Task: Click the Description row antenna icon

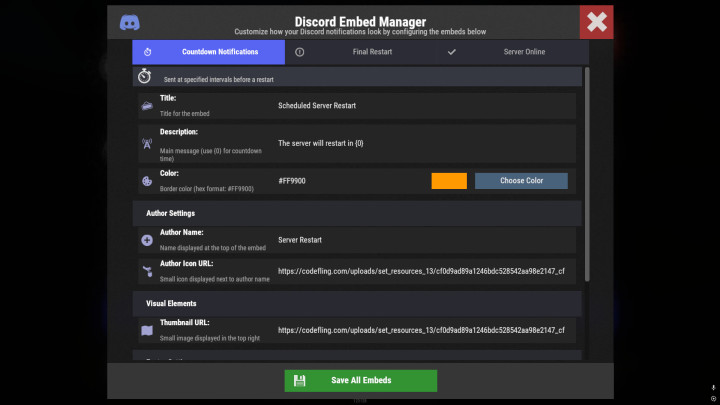Action: (x=147, y=144)
